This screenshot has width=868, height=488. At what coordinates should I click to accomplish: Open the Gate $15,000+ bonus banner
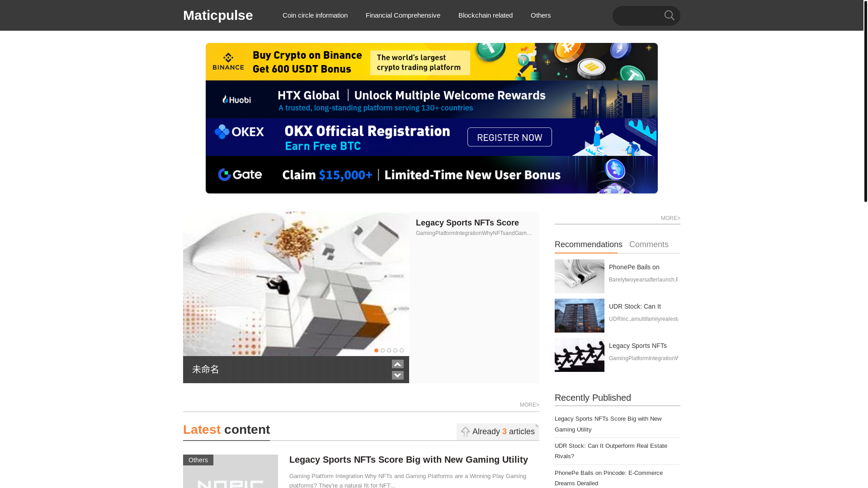tap(432, 175)
